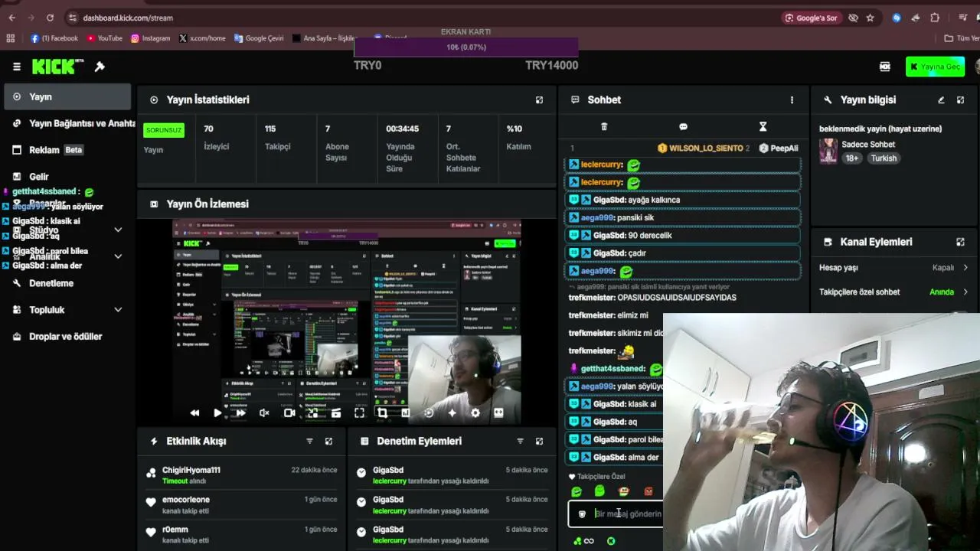Play the stream preview
Image resolution: width=980 pixels, height=551 pixels.
coord(217,412)
